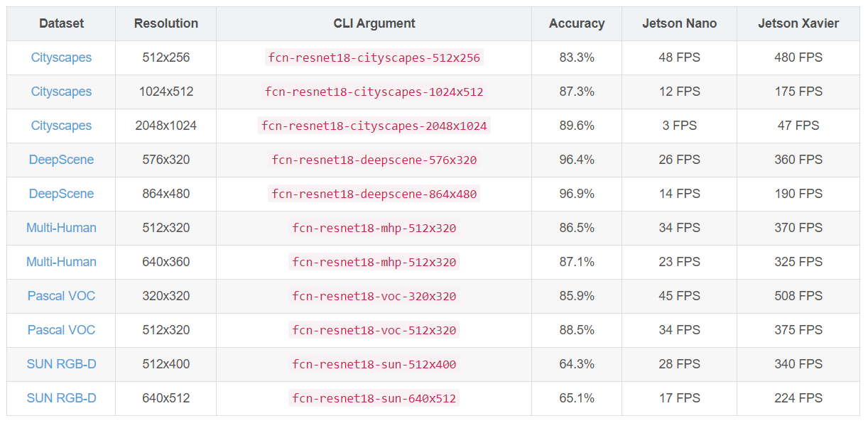Click the 508 FPS Jetson Xavier value
Viewport: 868px width, 423px height.
(x=798, y=296)
